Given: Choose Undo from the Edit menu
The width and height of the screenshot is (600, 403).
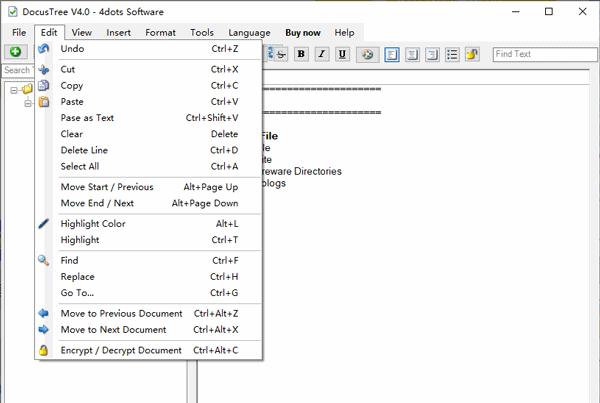Looking at the screenshot, I should pyautogui.click(x=72, y=49).
